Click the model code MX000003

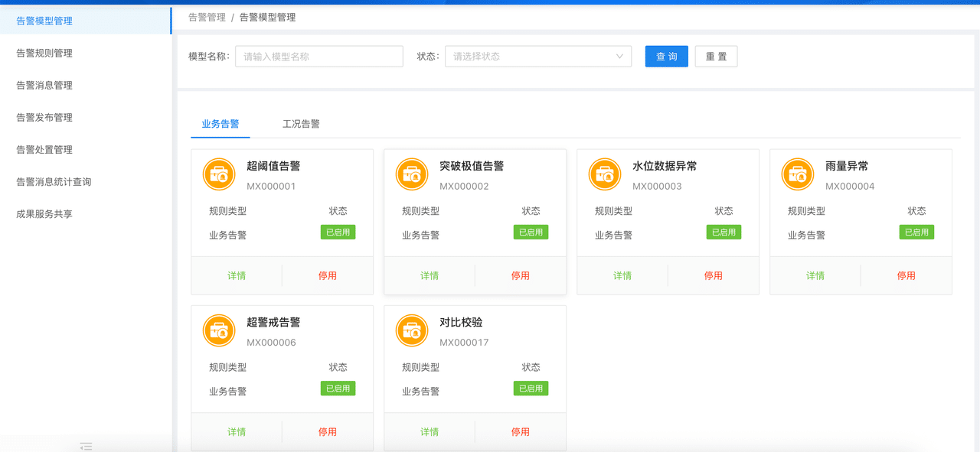[x=657, y=187]
